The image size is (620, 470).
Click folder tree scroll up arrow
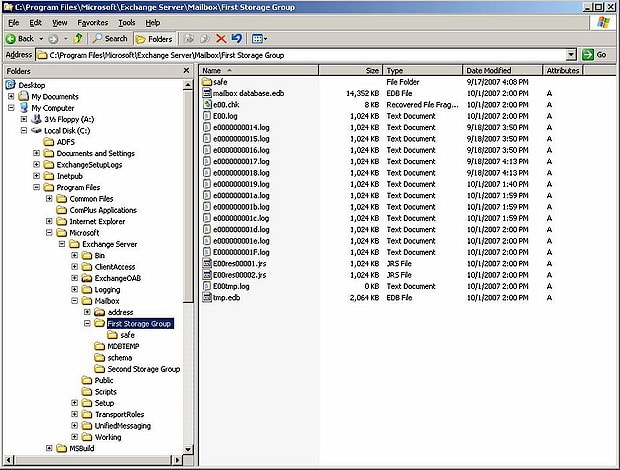tap(188, 85)
